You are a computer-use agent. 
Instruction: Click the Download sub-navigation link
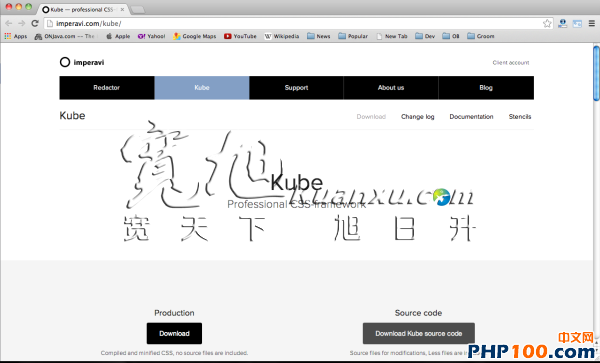click(371, 117)
